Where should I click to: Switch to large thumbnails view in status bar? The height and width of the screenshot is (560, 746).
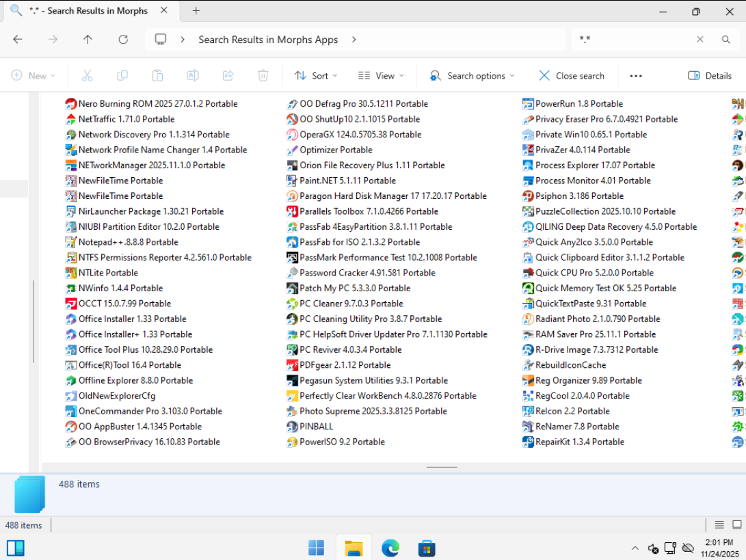736,525
